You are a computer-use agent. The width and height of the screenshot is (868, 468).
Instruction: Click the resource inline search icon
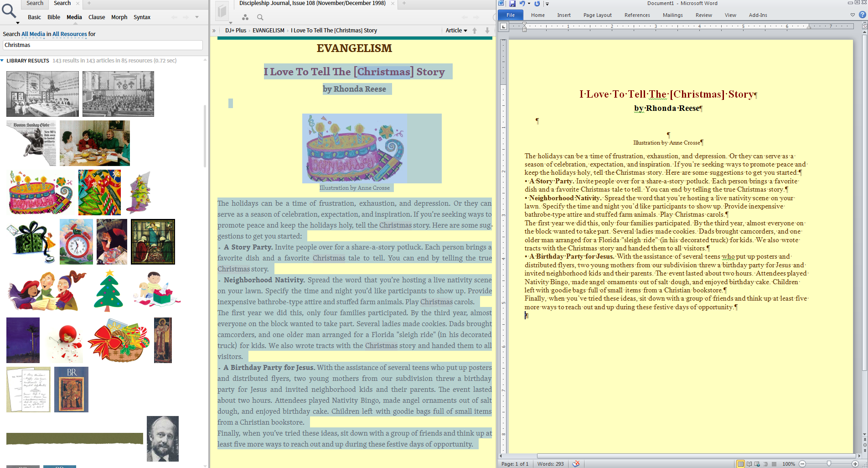point(260,17)
